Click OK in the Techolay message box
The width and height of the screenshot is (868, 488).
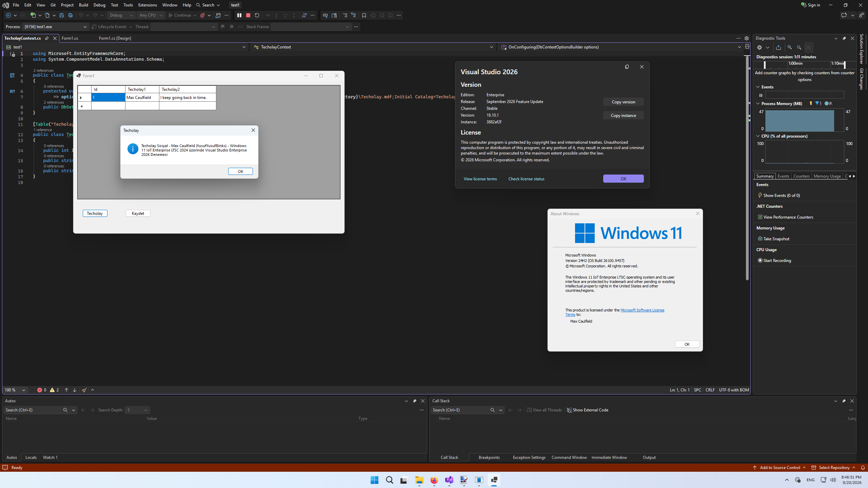[x=240, y=171]
